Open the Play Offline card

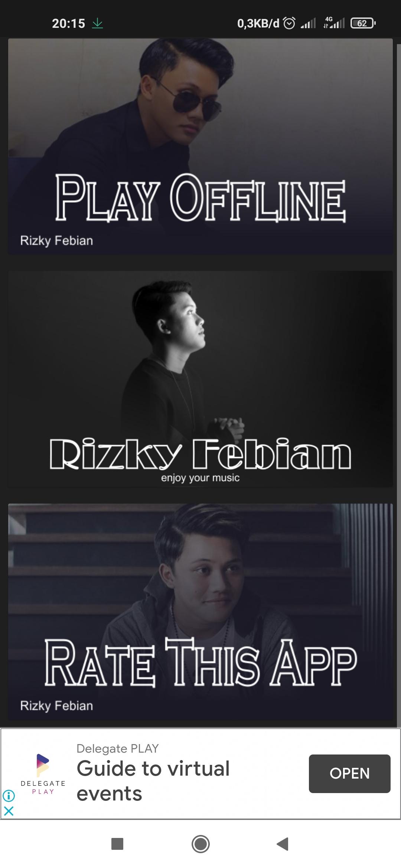point(200,147)
